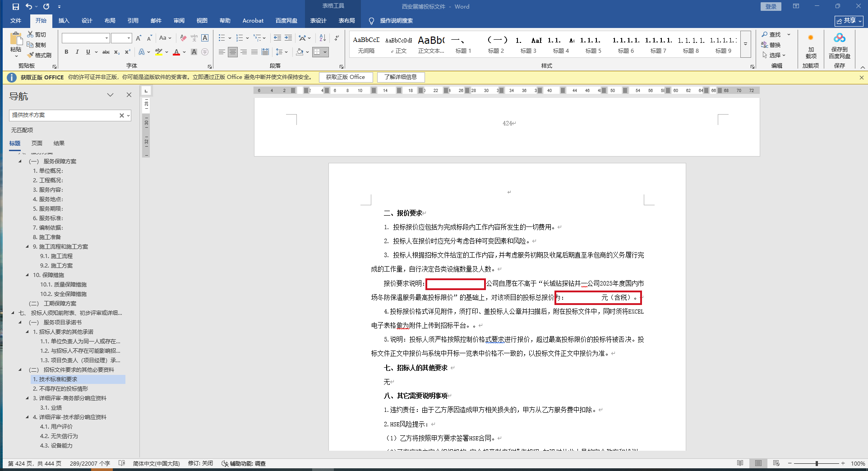868x471 pixels.
Task: Open the 替换 replace dialog
Action: [771, 45]
